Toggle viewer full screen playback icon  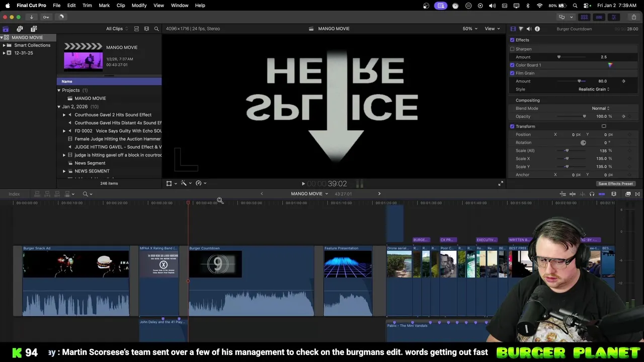(501, 184)
